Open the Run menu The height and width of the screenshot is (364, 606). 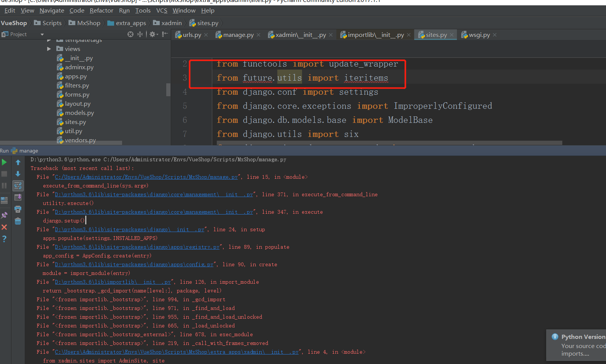[124, 11]
